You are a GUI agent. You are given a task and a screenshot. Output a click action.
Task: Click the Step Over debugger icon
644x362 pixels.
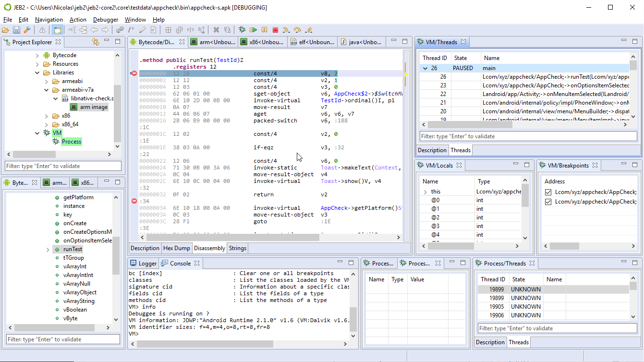(x=297, y=30)
